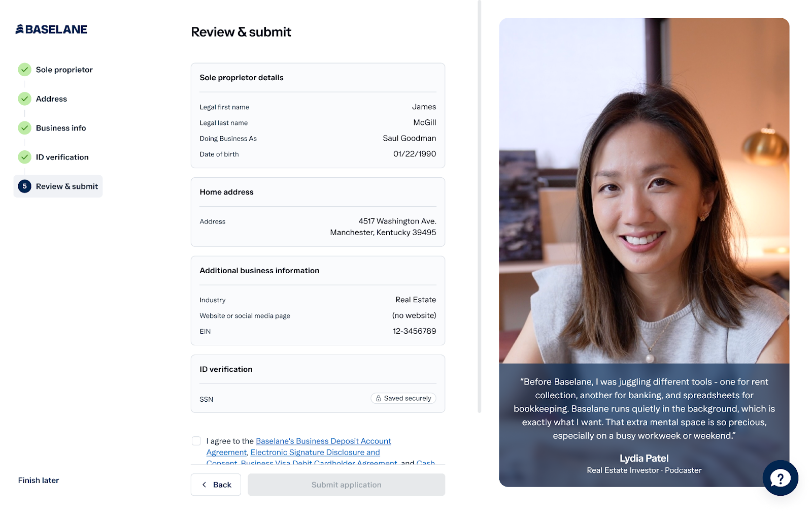This screenshot has width=812, height=514.
Task: Click the Doing Business As label
Action: 228,139
